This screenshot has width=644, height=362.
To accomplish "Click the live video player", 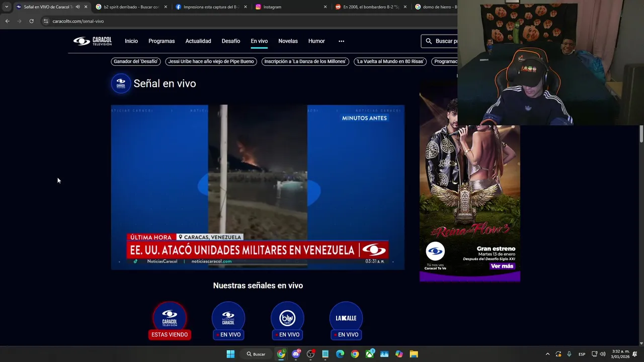I will point(258,187).
